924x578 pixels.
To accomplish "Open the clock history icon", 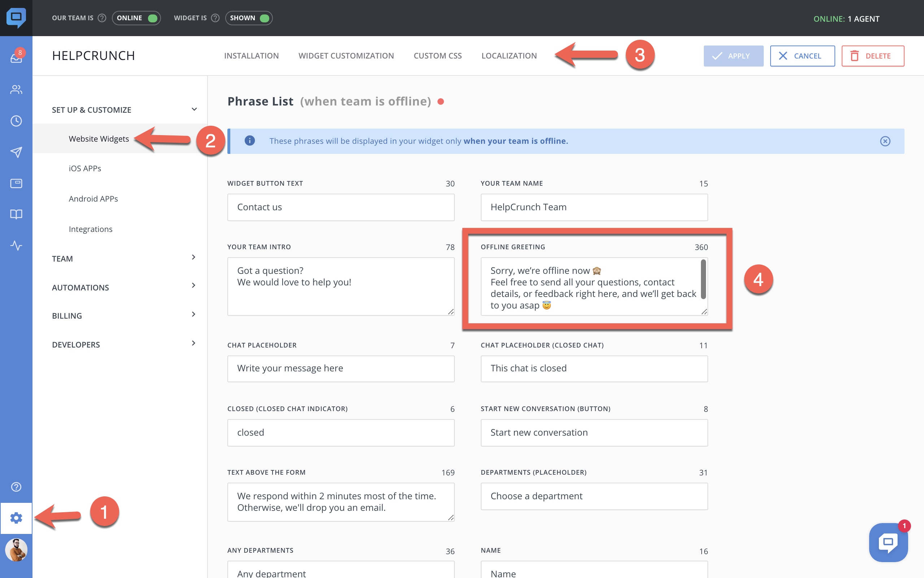I will [16, 121].
